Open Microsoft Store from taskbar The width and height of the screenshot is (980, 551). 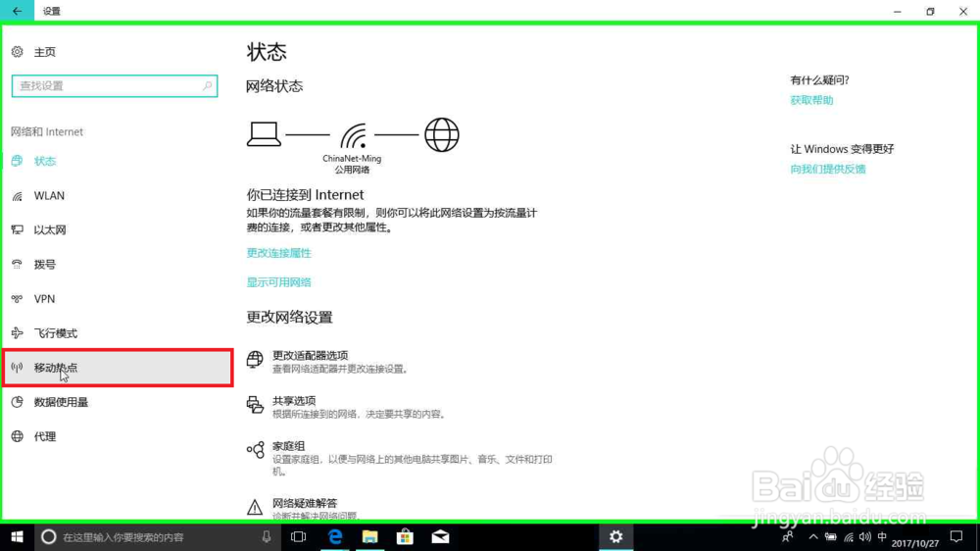(x=405, y=536)
